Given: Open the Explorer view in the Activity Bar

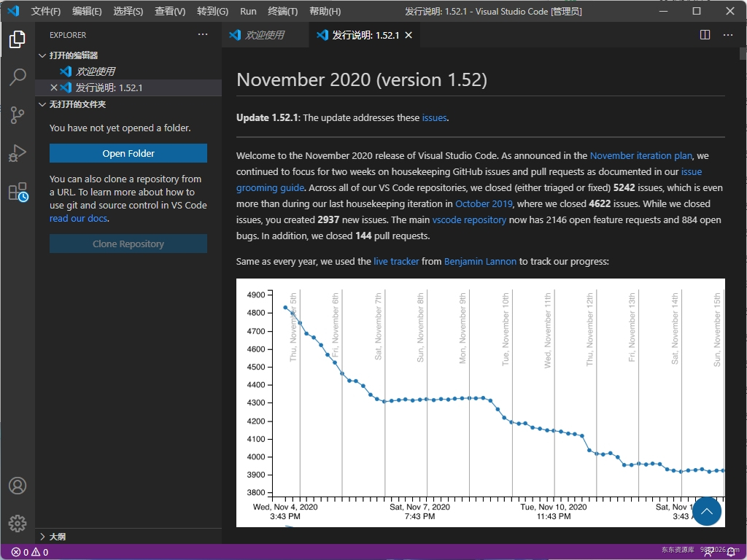Looking at the screenshot, I should 18,41.
